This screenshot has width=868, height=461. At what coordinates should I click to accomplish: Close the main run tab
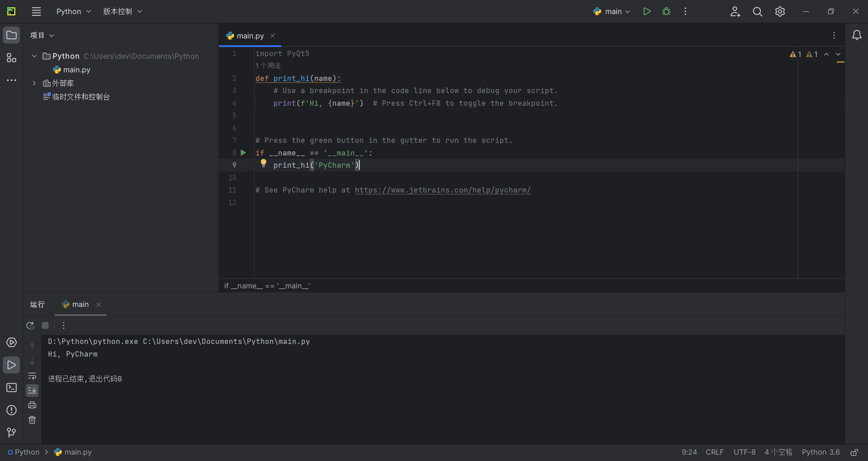(99, 305)
